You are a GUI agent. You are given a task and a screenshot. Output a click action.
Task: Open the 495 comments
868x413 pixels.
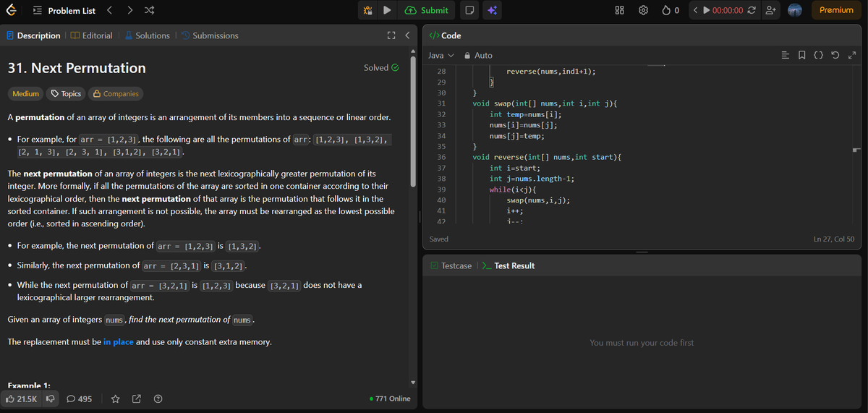pyautogui.click(x=79, y=399)
